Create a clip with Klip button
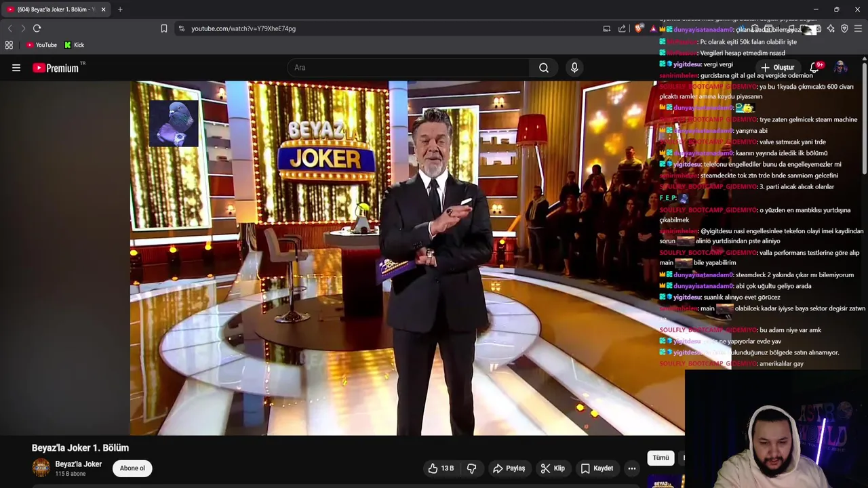Image resolution: width=868 pixels, height=488 pixels. [x=553, y=468]
